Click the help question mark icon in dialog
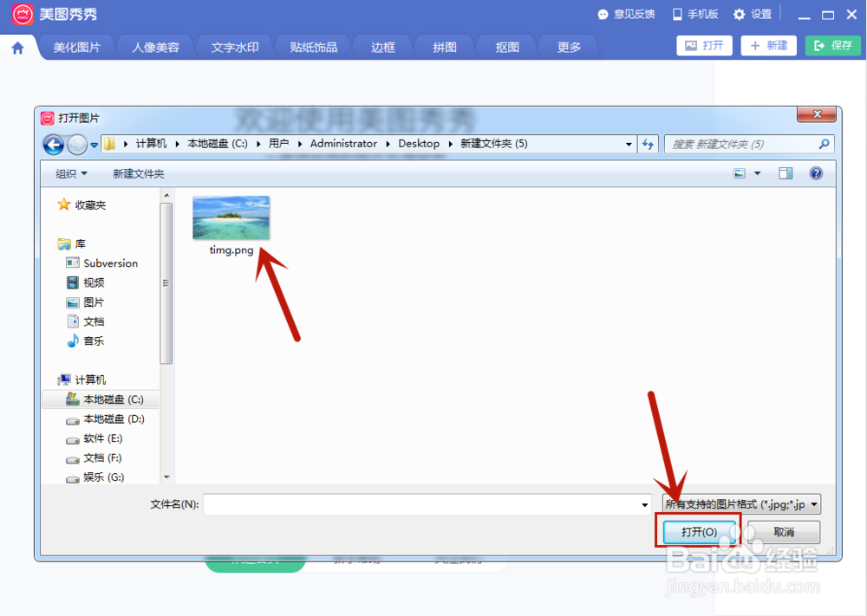867x616 pixels. pyautogui.click(x=814, y=172)
